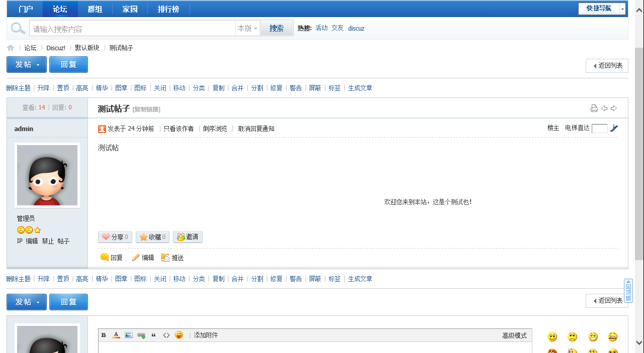
Task: Click 关闭 in the upper moderation bar
Action: (160, 88)
